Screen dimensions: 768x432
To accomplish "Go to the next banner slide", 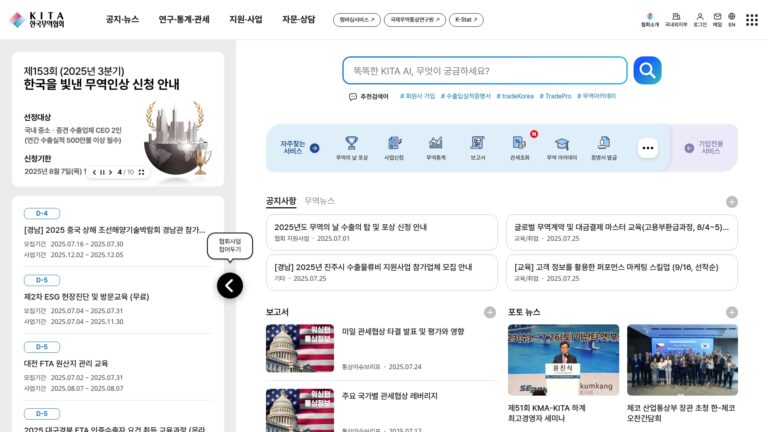I will pos(111,172).
